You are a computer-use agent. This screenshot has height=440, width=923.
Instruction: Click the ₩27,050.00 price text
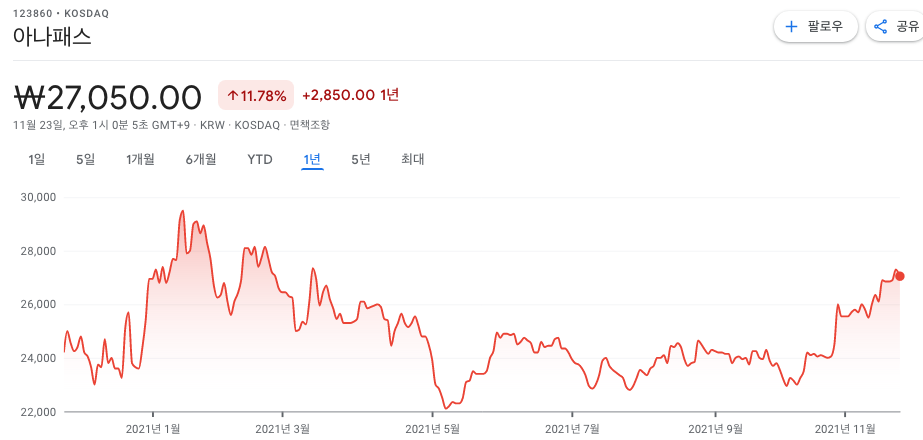[107, 97]
